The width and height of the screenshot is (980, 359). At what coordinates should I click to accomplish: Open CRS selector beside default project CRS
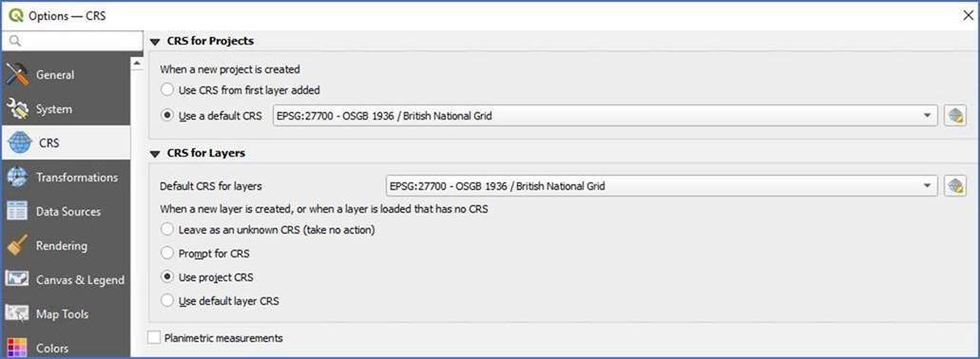tap(955, 116)
